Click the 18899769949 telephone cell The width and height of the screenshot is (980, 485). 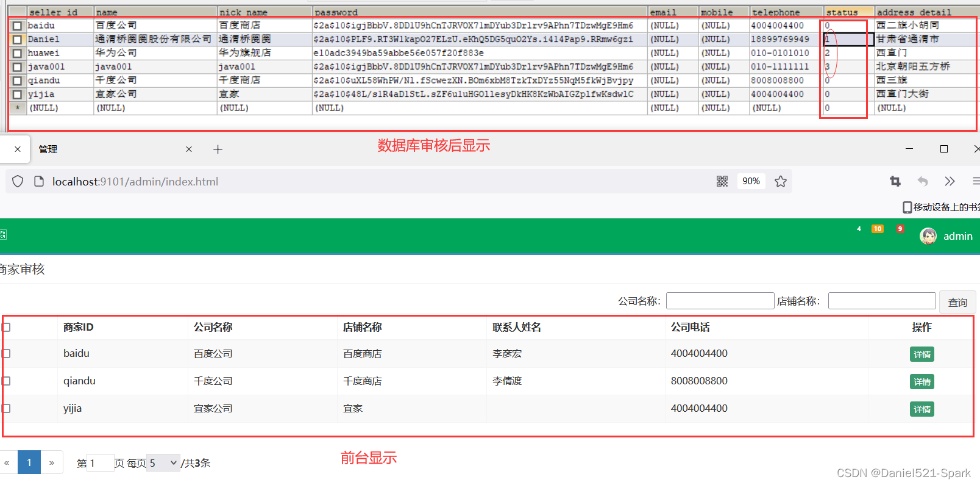[785, 39]
